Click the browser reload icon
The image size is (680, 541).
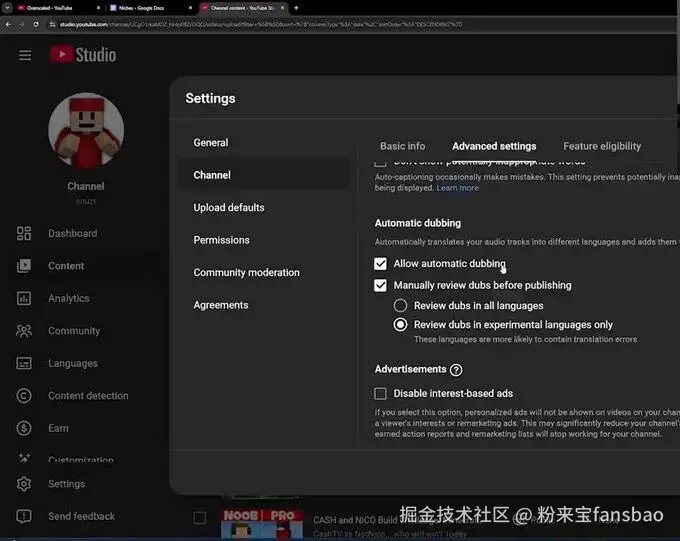36,25
